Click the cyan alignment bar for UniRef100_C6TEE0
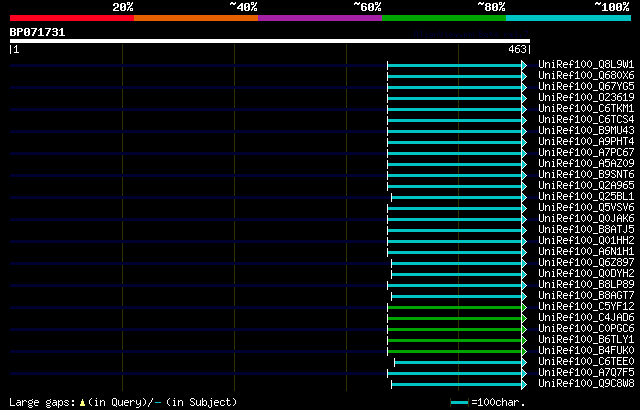Screen dimensions: 640x410 [x=458, y=363]
